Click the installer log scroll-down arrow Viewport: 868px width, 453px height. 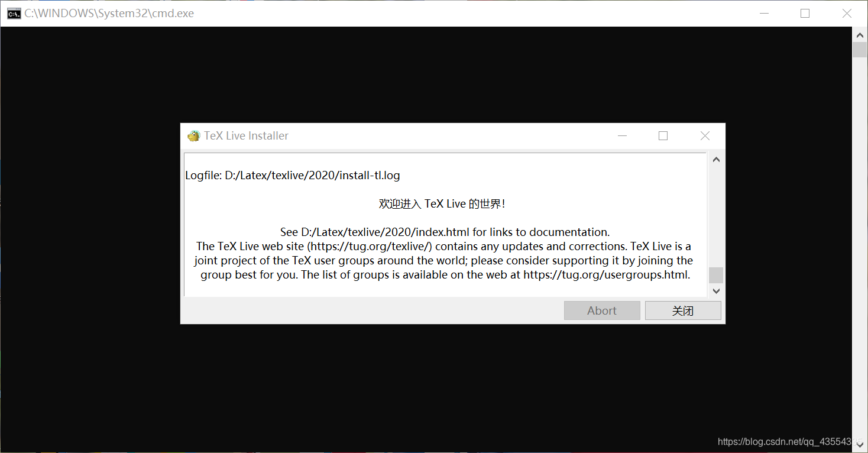pos(716,290)
